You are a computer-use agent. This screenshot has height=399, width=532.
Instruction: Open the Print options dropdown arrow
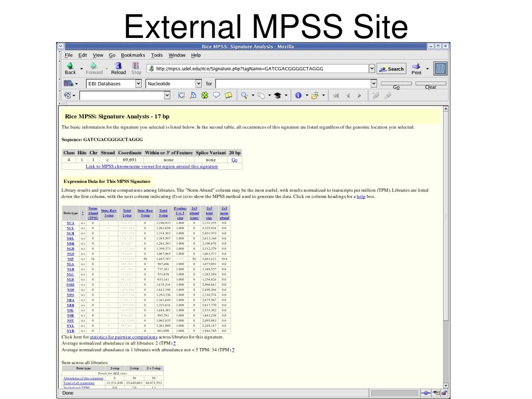[x=428, y=69]
